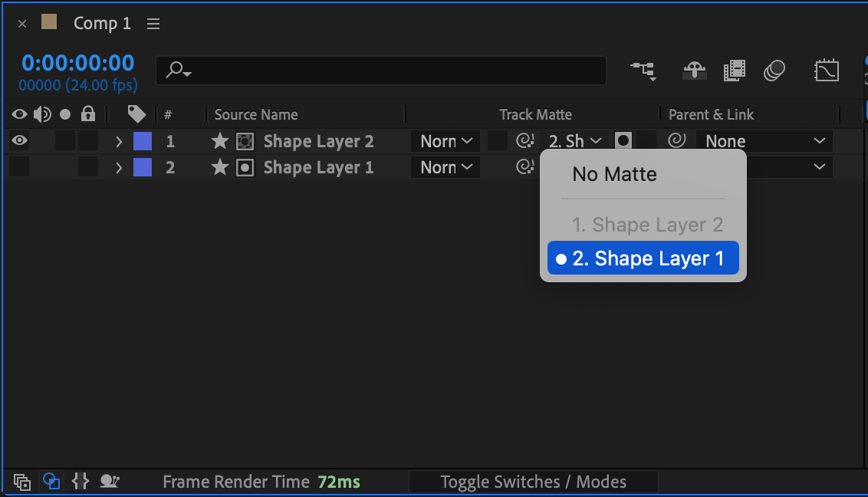
Task: Expand the Layer Switches pane icon
Action: (x=22, y=482)
